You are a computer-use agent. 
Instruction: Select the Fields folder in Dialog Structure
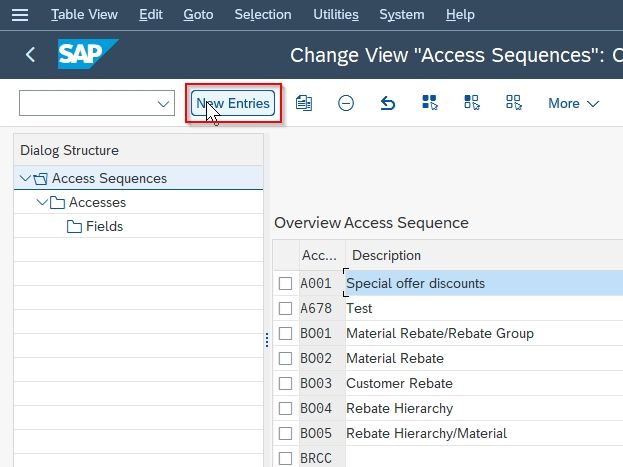click(x=95, y=227)
